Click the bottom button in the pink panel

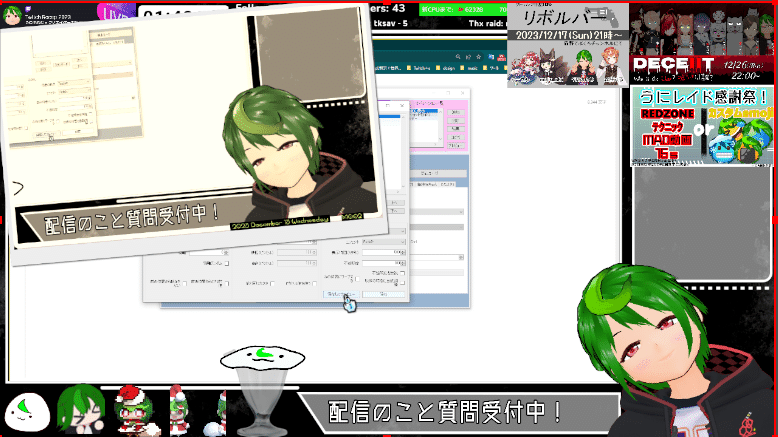[x=455, y=146]
